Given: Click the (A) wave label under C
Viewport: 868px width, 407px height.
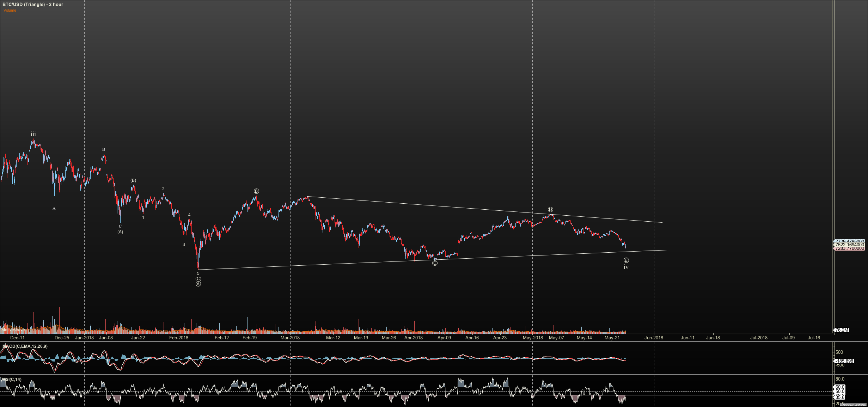Looking at the screenshot, I should pyautogui.click(x=120, y=232).
